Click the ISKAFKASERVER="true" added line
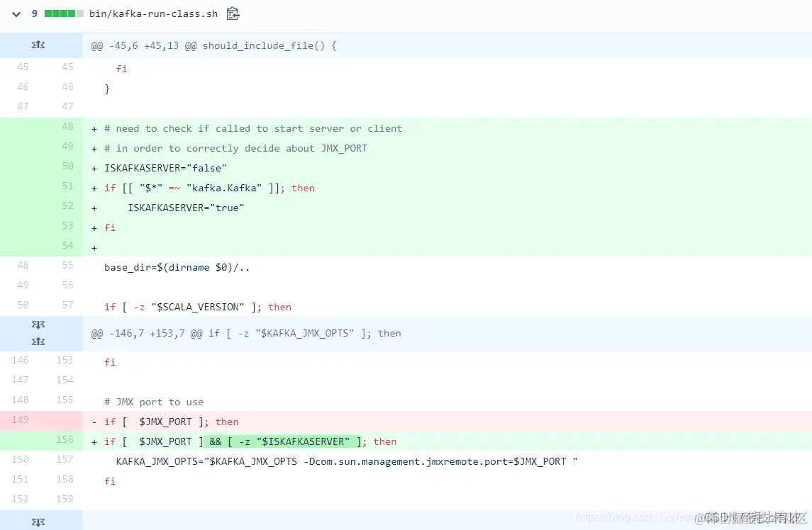The height and width of the screenshot is (530, 812). [186, 208]
